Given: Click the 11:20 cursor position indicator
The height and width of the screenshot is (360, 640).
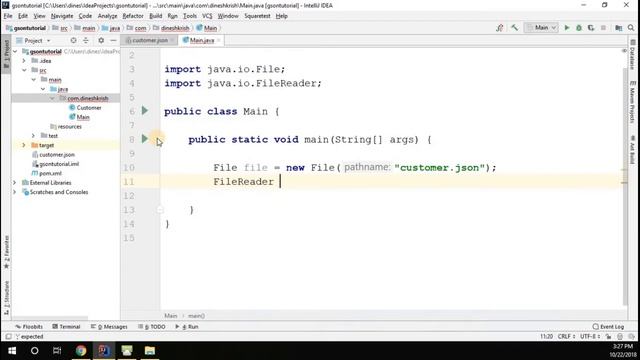Looking at the screenshot, I should pyautogui.click(x=546, y=337).
